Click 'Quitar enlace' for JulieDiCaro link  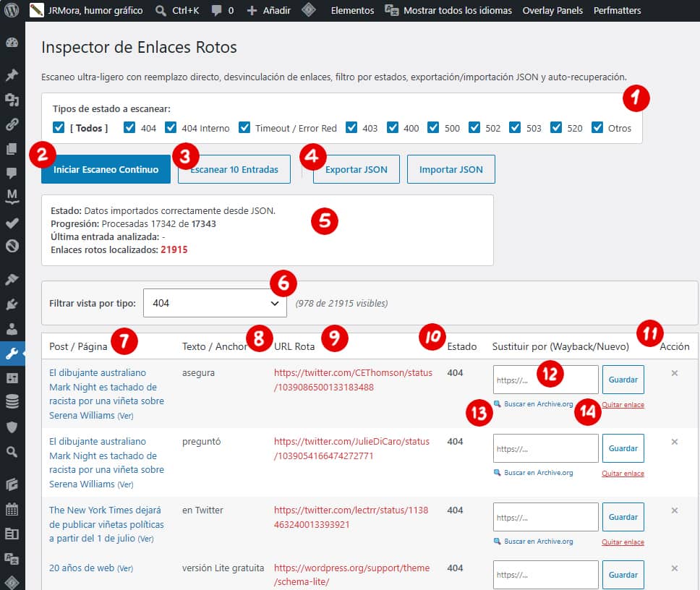[x=623, y=473]
